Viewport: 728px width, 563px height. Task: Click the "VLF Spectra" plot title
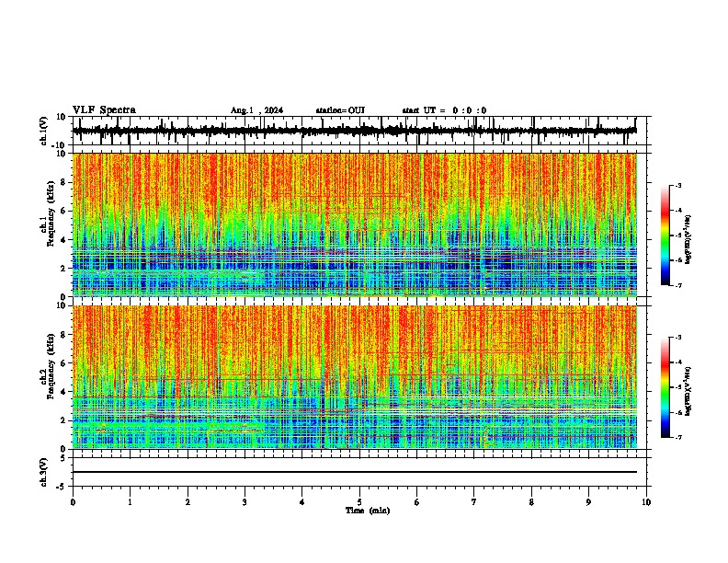tap(104, 110)
